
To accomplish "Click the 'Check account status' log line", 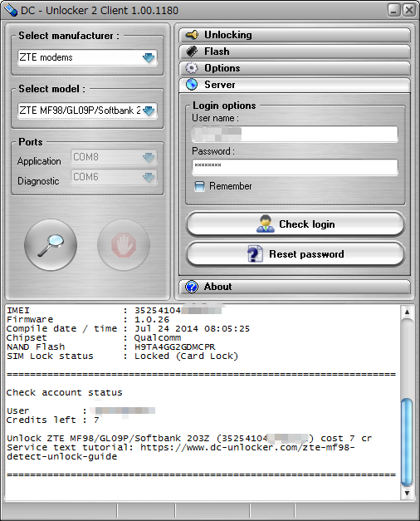I will click(65, 392).
